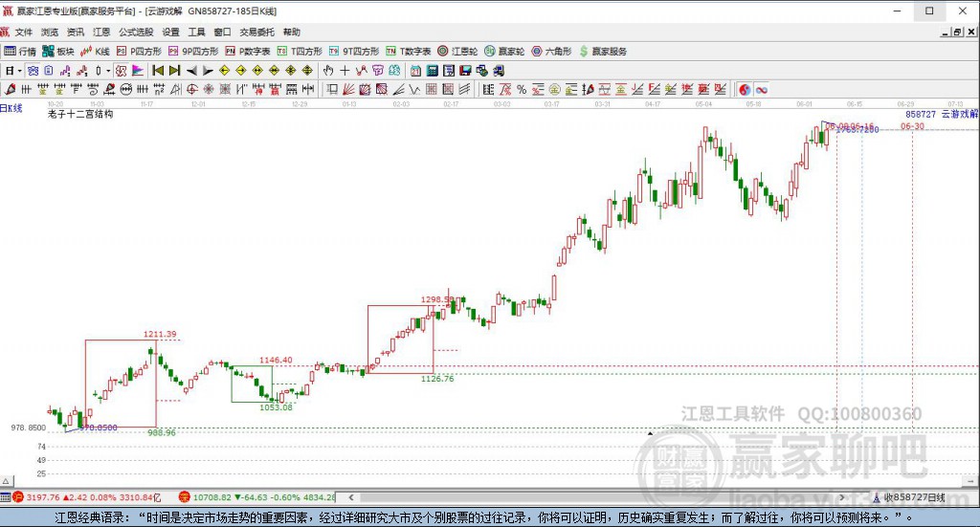The image size is (980, 527).
Task: Open the T四方形 tool
Action: tap(300, 52)
